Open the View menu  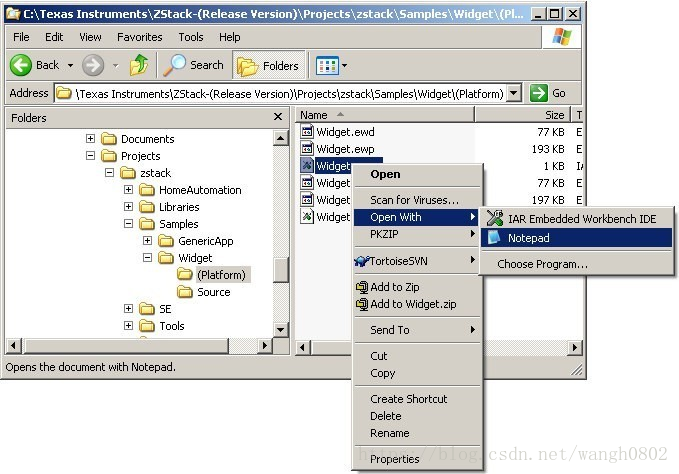tap(90, 37)
